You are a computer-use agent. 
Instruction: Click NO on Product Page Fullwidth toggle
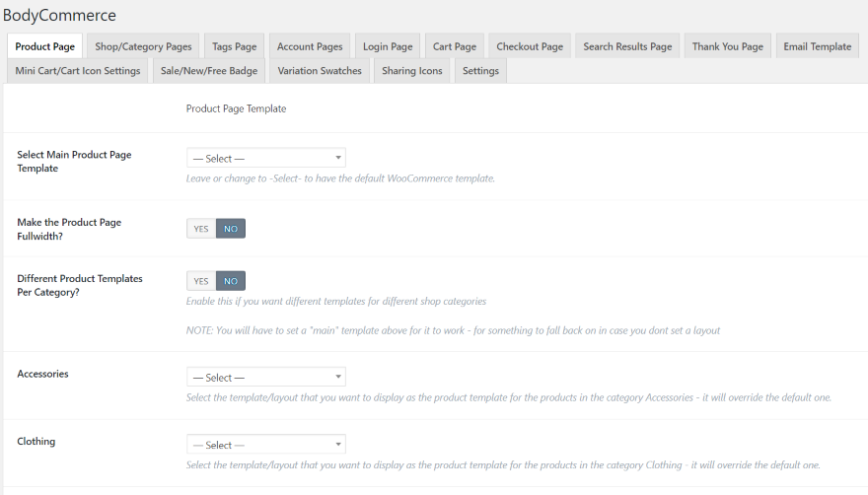point(231,229)
